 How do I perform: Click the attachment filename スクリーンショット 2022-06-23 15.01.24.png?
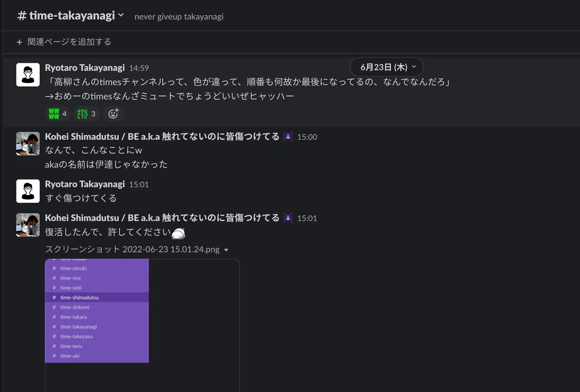coord(132,250)
